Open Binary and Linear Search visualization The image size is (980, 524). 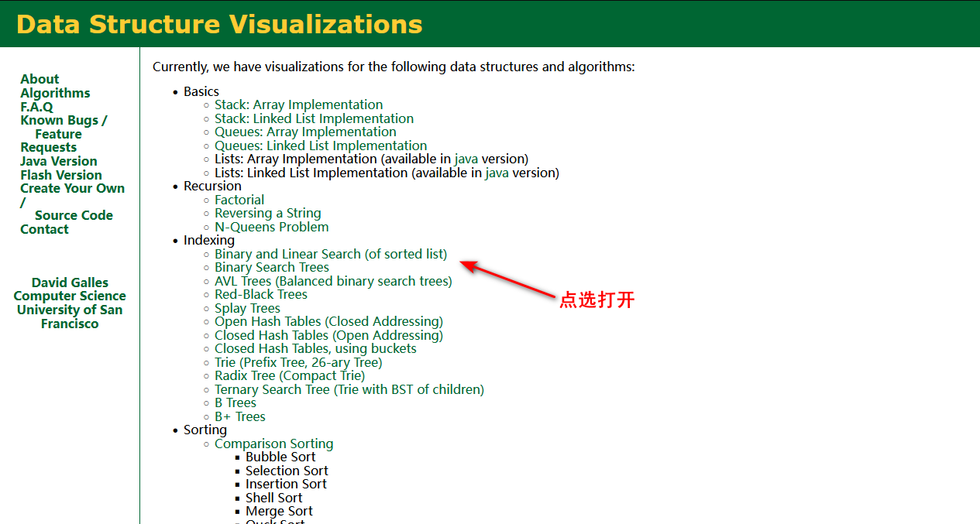[331, 254]
